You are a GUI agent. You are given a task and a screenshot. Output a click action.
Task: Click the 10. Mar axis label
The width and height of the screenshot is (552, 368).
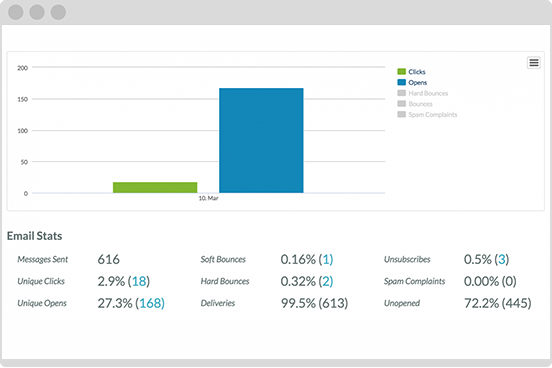pyautogui.click(x=208, y=198)
